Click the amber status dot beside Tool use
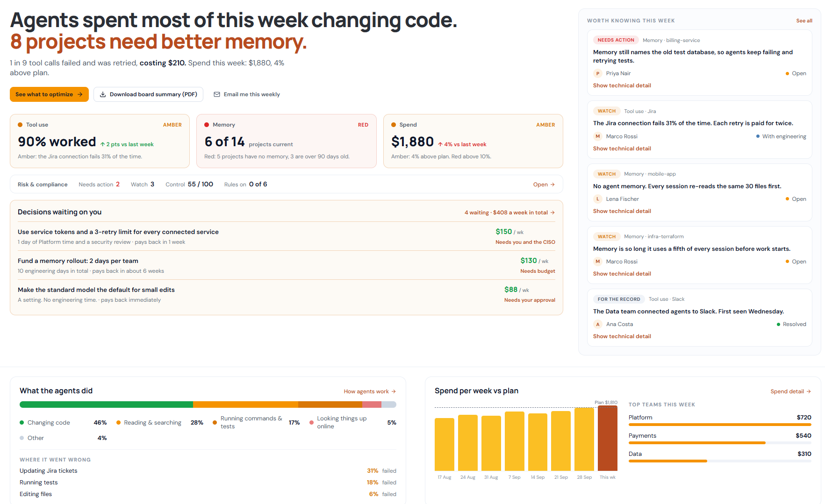825x504 pixels. point(20,125)
